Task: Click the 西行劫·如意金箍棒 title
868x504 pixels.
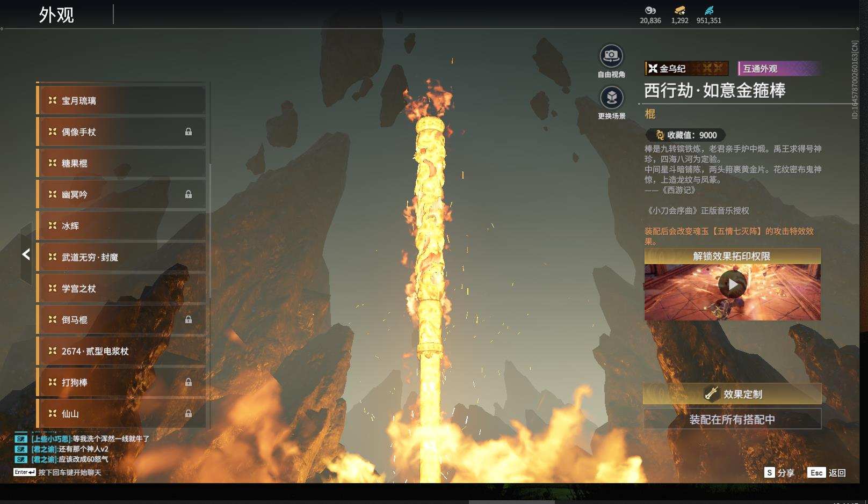Action: click(715, 90)
